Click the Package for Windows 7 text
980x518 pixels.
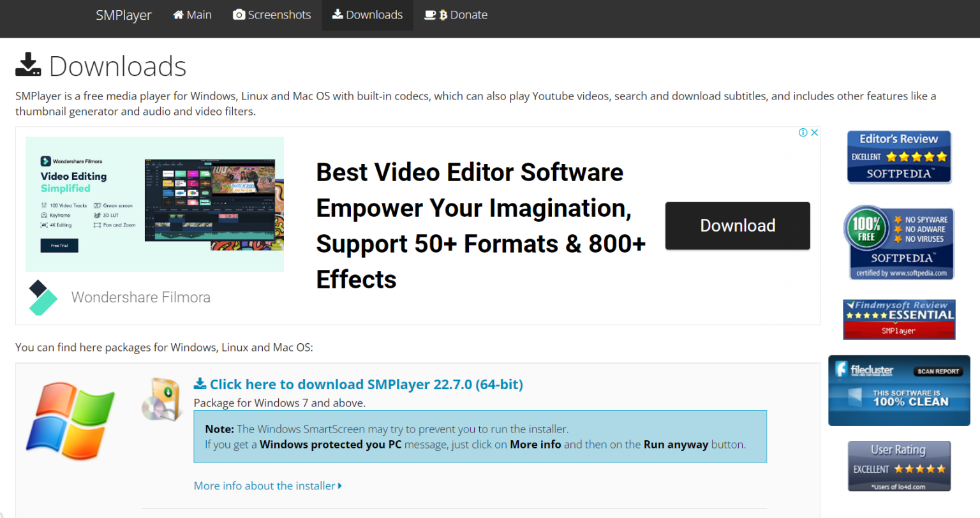279,403
